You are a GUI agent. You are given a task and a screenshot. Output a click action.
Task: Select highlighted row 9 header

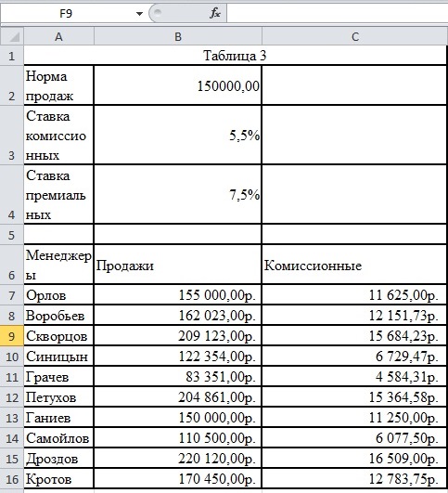coord(12,336)
